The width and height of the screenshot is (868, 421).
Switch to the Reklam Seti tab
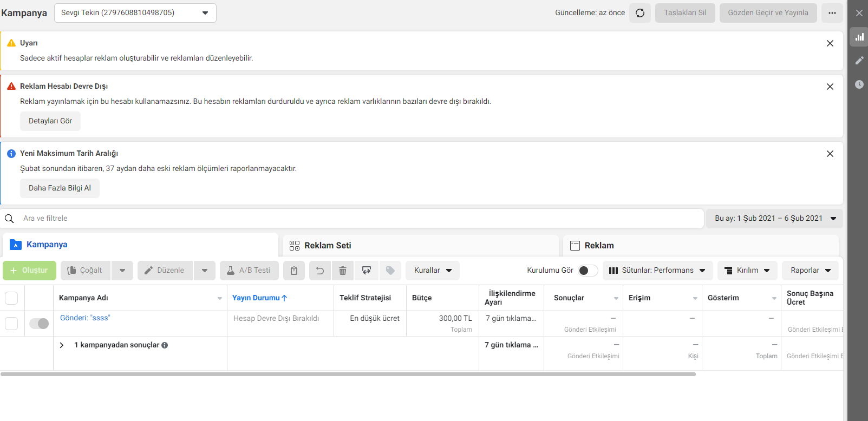point(421,246)
